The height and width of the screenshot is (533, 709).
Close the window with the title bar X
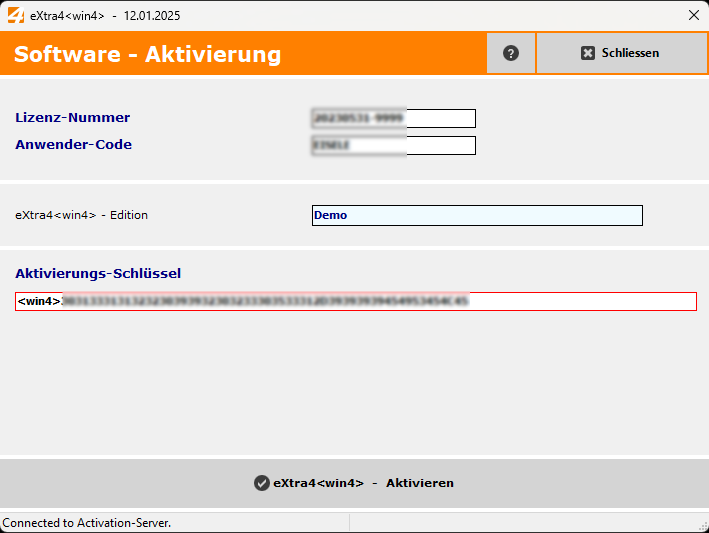694,15
